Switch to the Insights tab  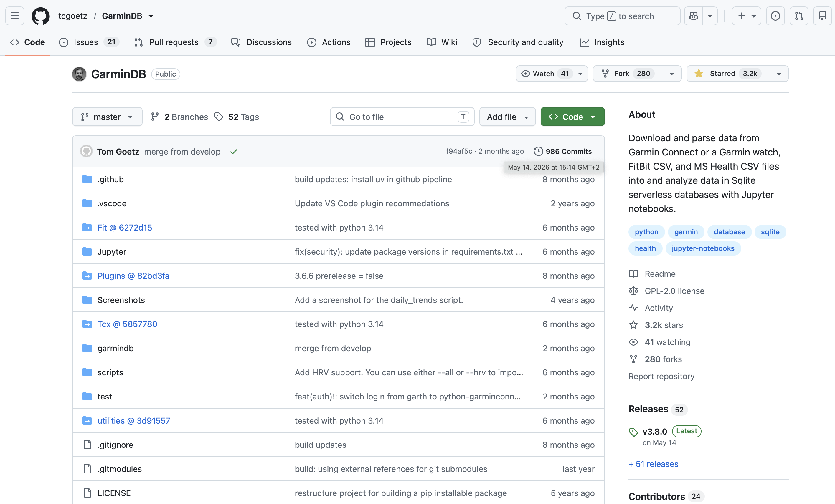pos(602,42)
